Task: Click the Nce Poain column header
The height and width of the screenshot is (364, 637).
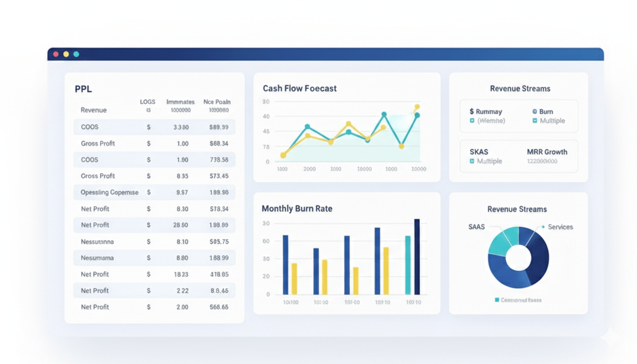Action: tap(217, 102)
